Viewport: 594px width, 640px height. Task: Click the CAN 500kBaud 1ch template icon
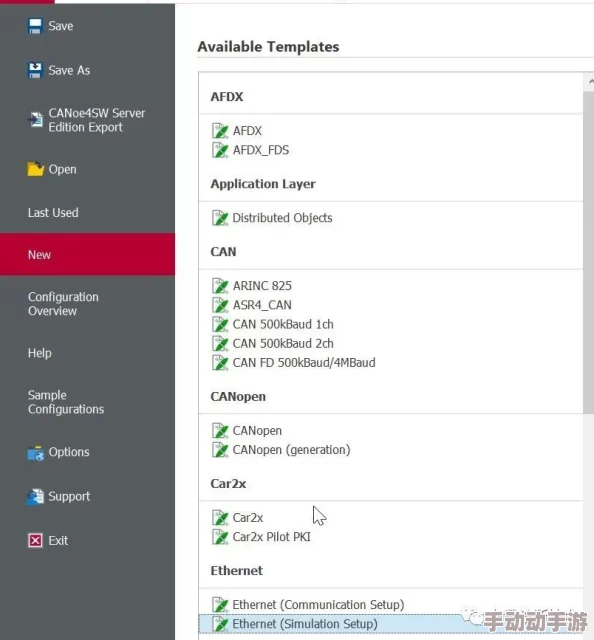tap(220, 324)
